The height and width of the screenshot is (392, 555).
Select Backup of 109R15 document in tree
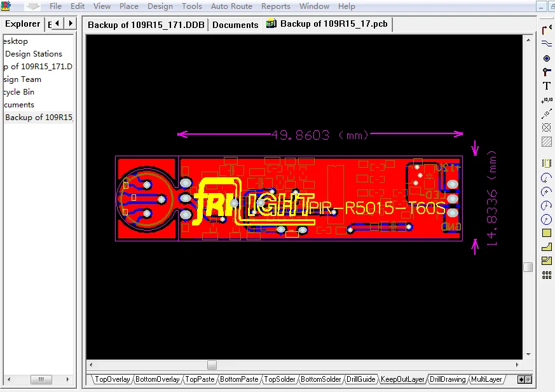[39, 117]
